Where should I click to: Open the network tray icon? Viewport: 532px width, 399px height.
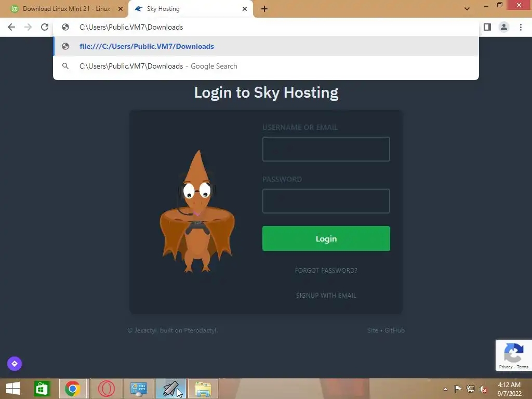[x=471, y=389]
